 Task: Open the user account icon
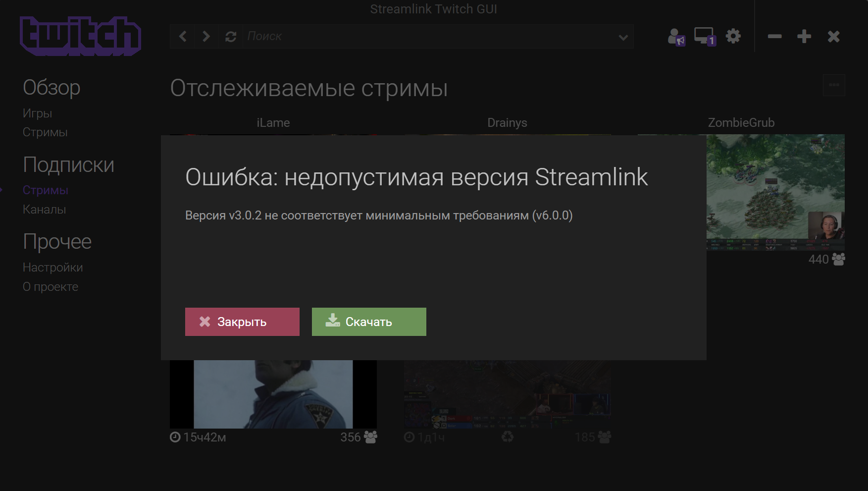676,37
